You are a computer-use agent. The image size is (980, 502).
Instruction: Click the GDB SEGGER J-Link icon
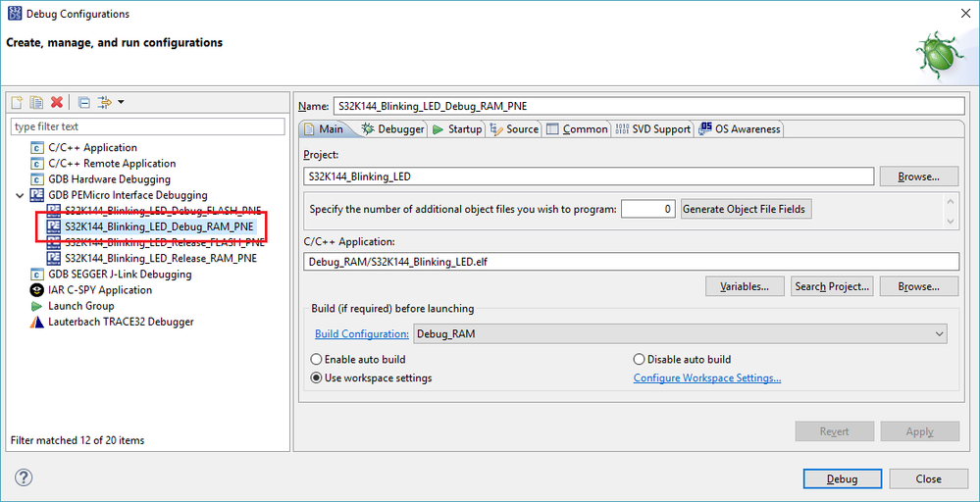(x=37, y=275)
